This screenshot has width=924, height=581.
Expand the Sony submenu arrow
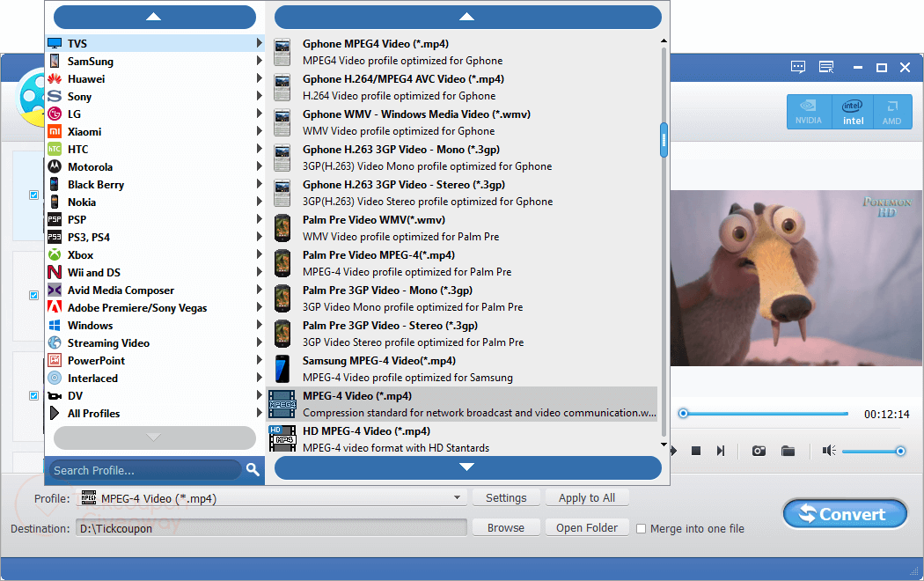point(259,96)
